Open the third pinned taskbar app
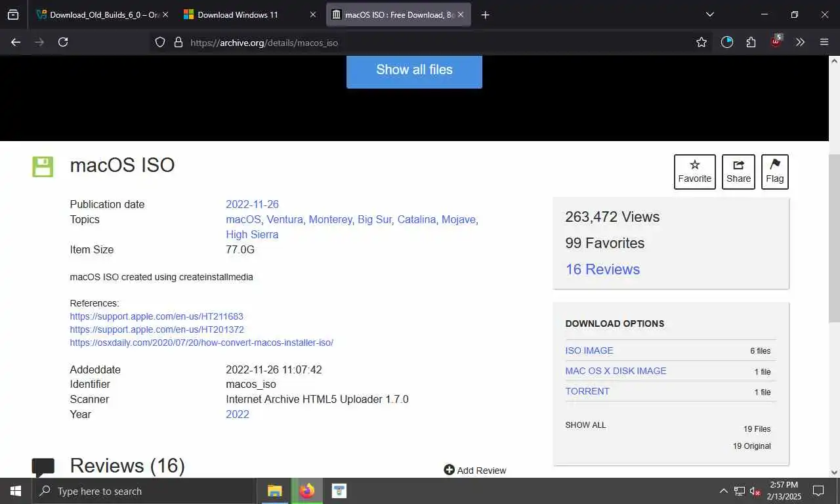This screenshot has width=840, height=504. click(x=339, y=491)
